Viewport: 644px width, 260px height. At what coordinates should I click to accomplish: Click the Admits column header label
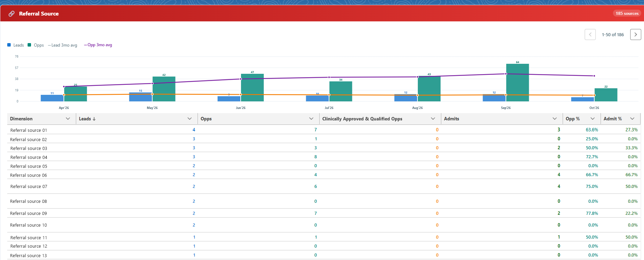click(452, 119)
